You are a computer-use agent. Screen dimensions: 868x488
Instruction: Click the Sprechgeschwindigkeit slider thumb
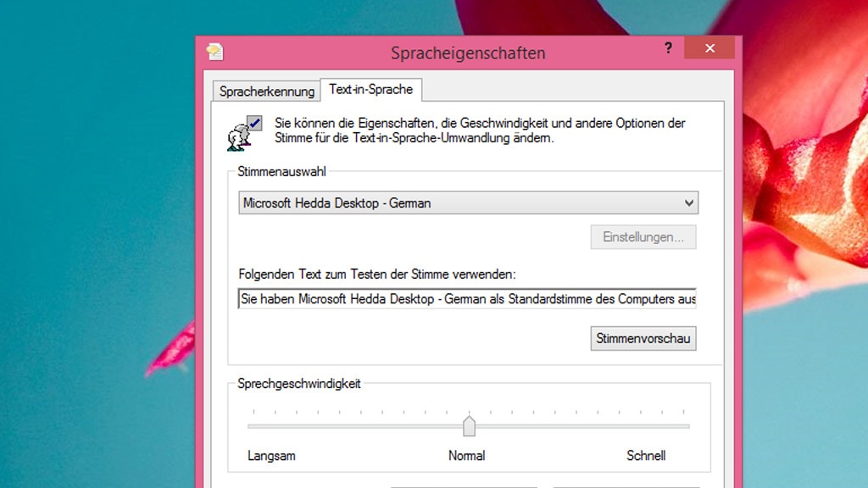coord(469,426)
